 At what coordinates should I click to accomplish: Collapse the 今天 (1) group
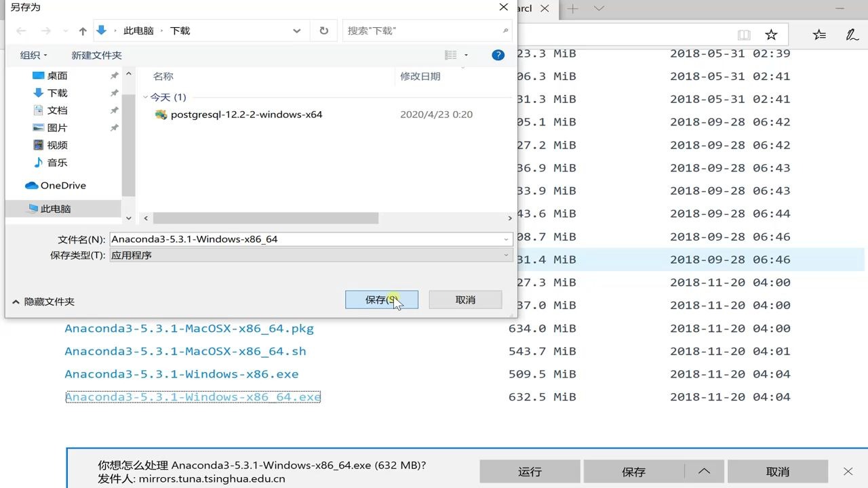coord(146,98)
